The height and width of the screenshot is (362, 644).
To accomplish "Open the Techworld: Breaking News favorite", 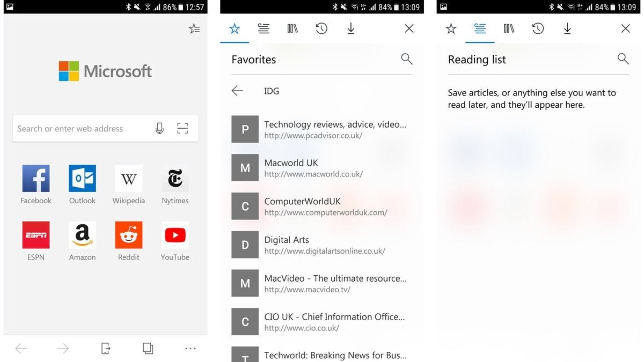I will point(322,354).
